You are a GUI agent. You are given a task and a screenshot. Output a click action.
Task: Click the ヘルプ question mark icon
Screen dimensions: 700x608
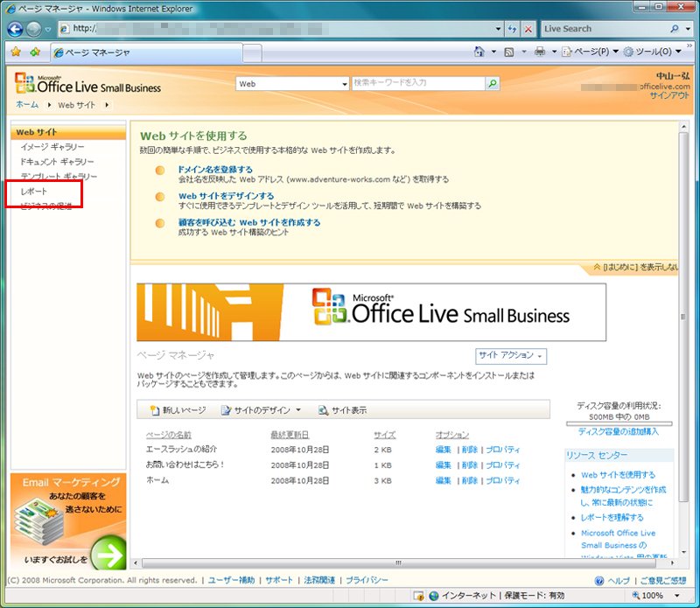[599, 581]
